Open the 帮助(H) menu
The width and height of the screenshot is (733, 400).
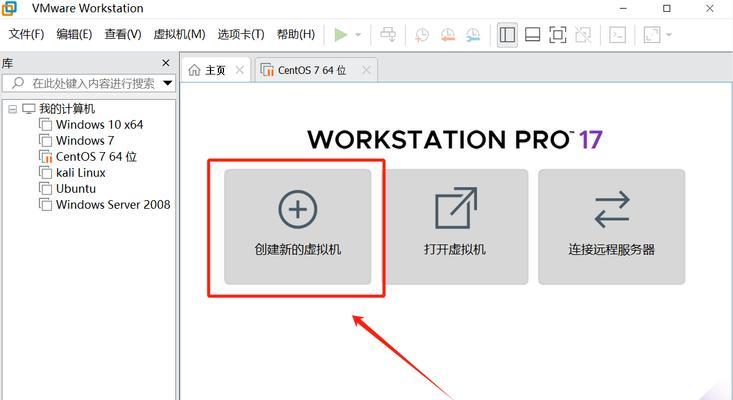click(295, 34)
